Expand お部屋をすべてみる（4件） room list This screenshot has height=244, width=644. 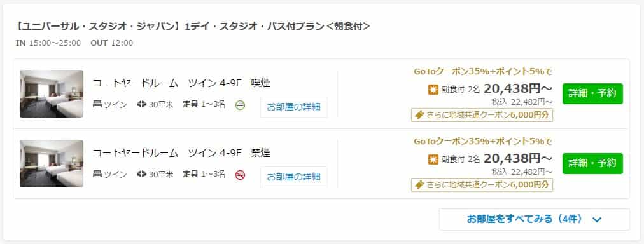coord(535,219)
